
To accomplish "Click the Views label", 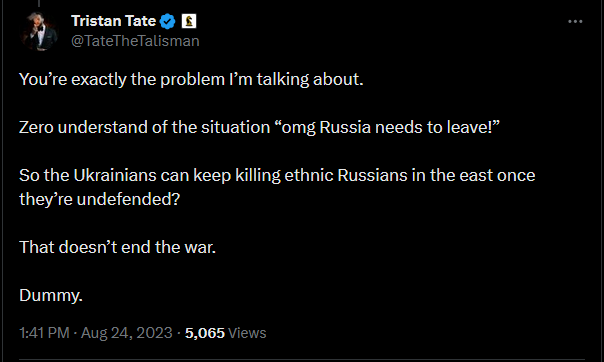I will [x=247, y=333].
